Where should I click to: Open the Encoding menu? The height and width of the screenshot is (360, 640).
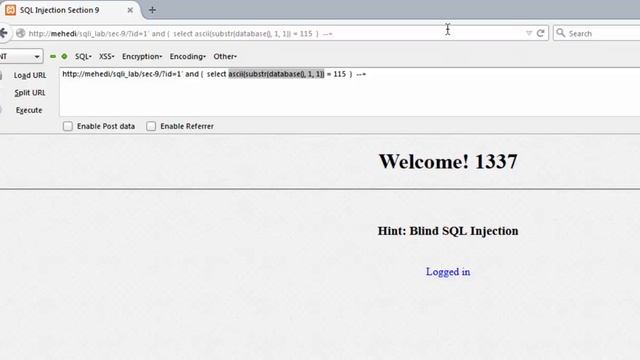(x=188, y=56)
